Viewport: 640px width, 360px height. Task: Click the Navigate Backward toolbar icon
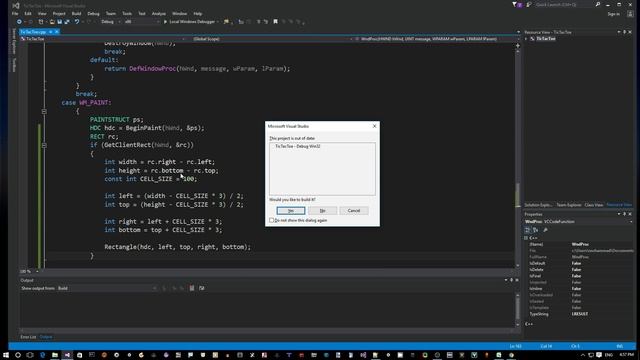pos(19,22)
